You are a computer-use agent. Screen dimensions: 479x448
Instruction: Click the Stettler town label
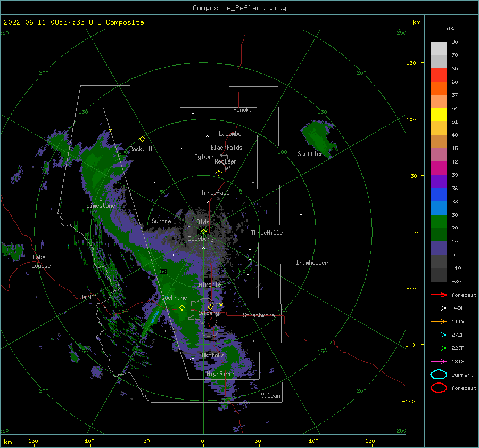[x=310, y=154]
